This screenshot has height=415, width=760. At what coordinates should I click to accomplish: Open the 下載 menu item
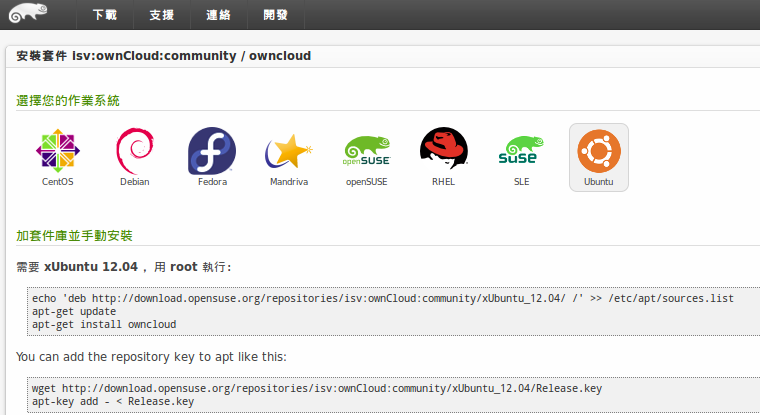tap(105, 15)
